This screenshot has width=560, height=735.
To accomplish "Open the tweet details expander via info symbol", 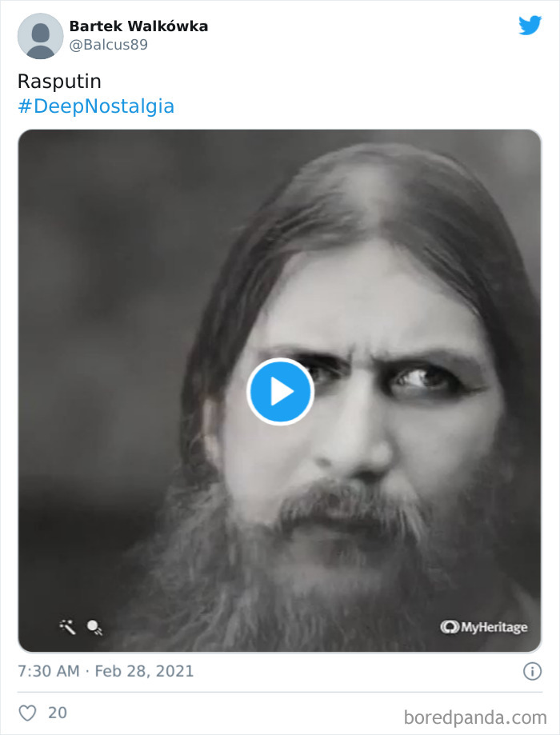I will (533, 672).
